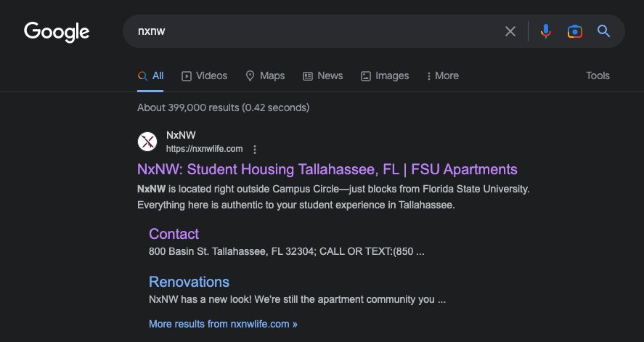Switch to the Maps tab
Image resolution: width=644 pixels, height=342 pixels.
click(265, 76)
